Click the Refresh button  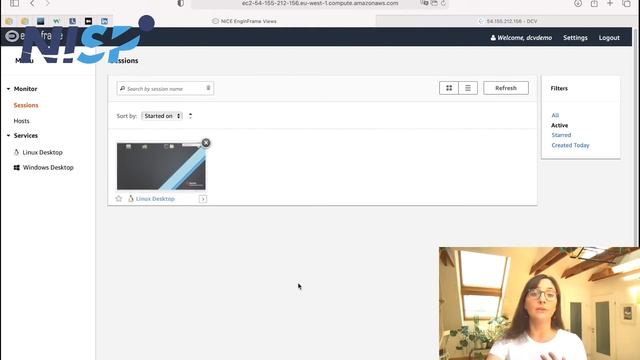pyautogui.click(x=506, y=88)
